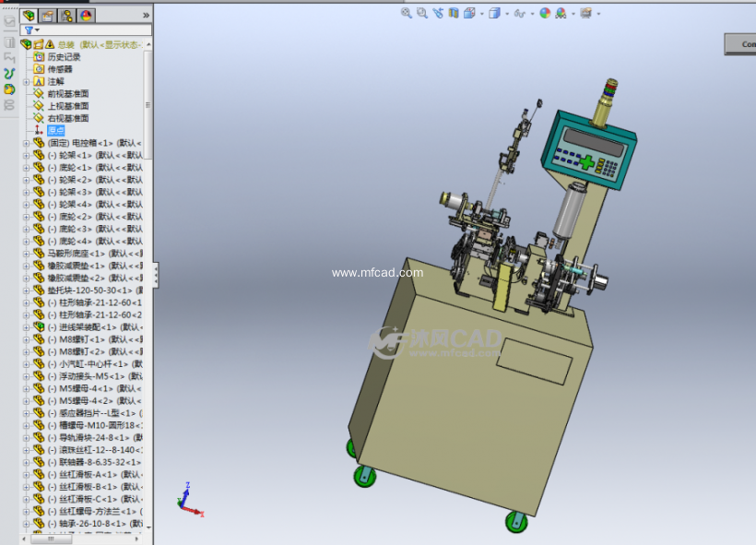Open the tree filter funnel dropdown
Screen dimensions: 756x545
coord(32,30)
